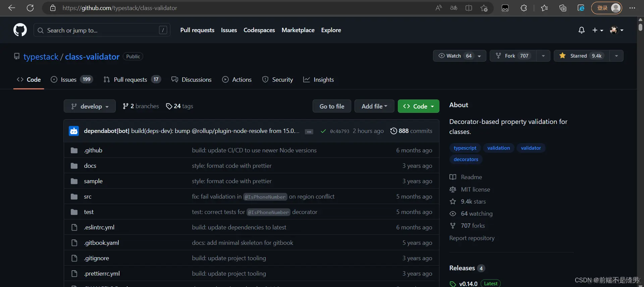The image size is (644, 287).
Task: Select the Insights tab
Action: coord(319,80)
